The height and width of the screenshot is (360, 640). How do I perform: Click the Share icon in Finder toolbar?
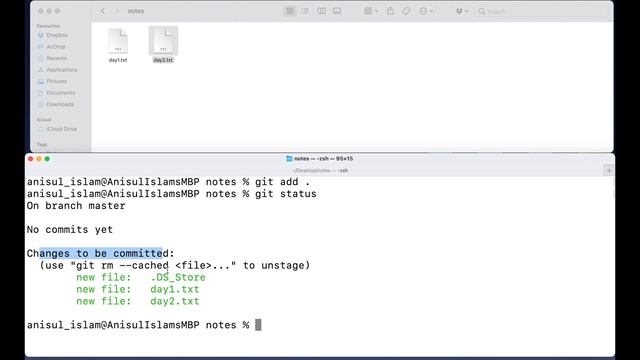coord(390,11)
